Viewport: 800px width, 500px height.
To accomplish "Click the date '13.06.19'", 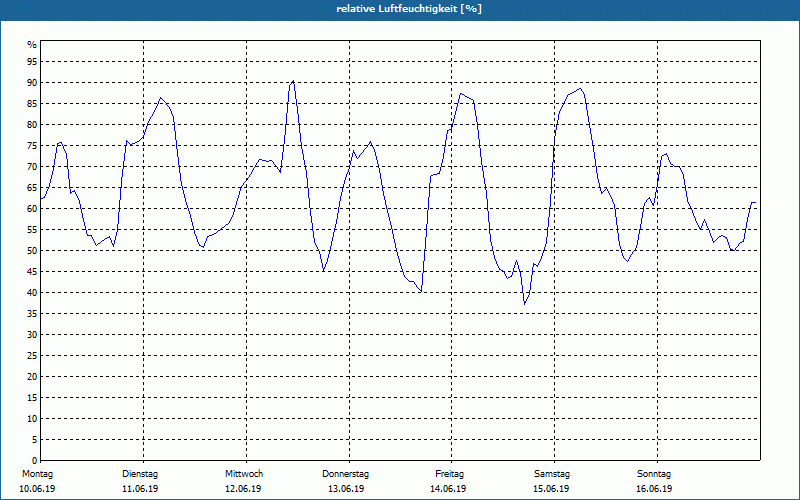I will click(x=346, y=489).
